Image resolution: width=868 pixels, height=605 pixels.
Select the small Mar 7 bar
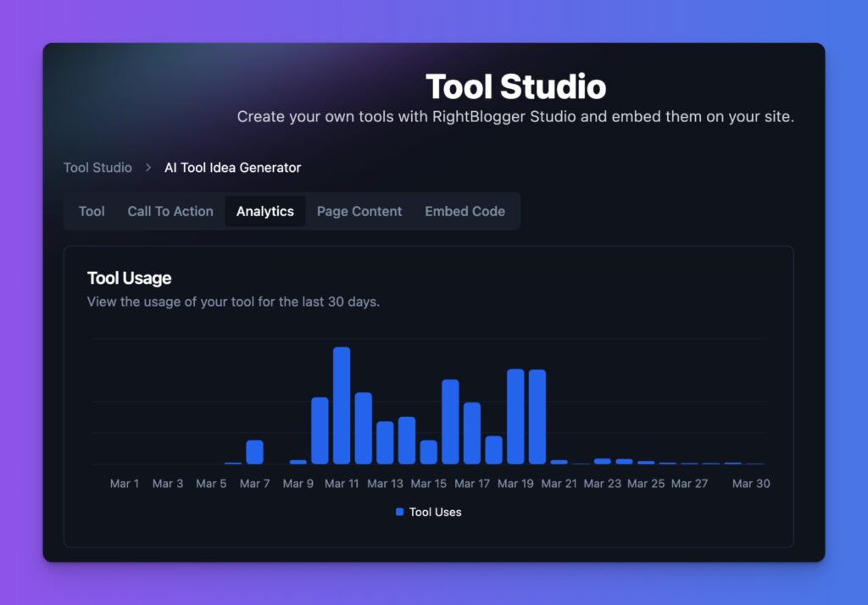point(255,452)
